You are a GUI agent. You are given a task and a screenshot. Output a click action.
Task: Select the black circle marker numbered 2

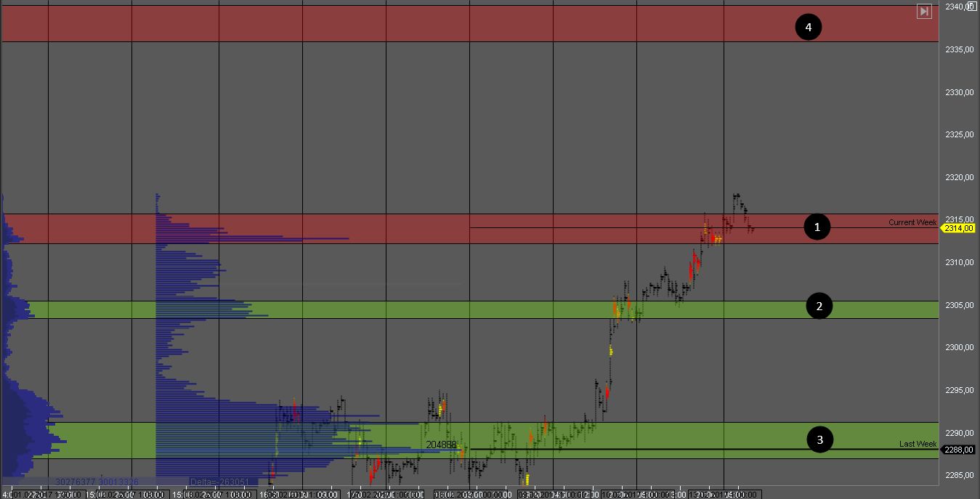[819, 307]
